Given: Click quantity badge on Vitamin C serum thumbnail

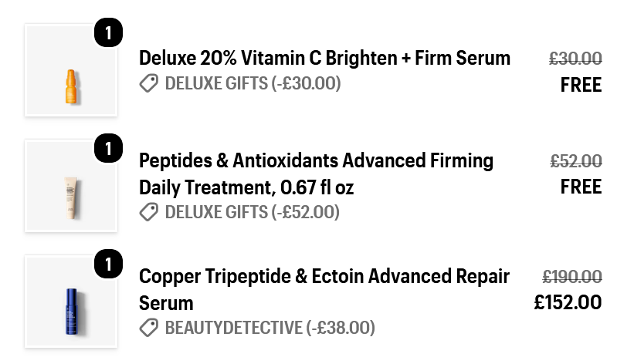Looking at the screenshot, I should (108, 32).
